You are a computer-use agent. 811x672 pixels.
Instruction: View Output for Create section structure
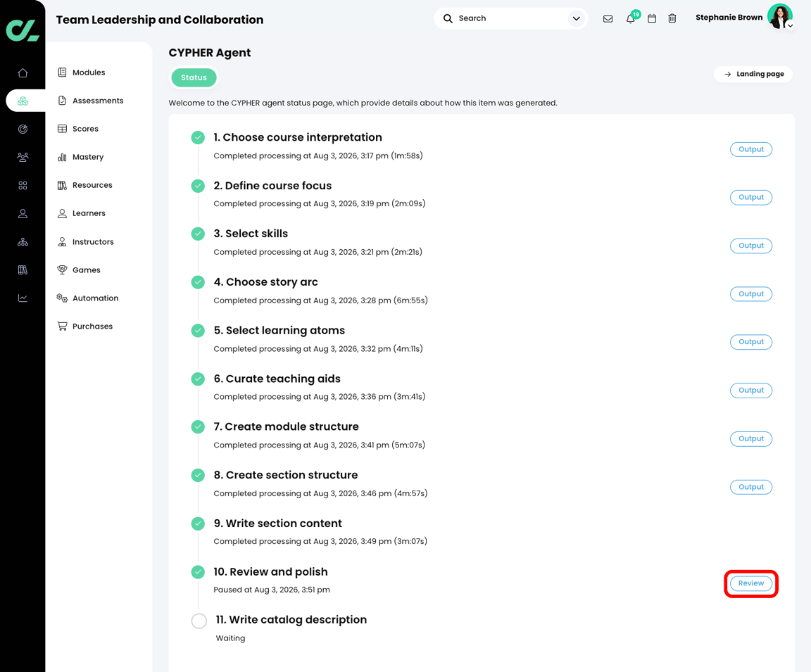pyautogui.click(x=751, y=487)
